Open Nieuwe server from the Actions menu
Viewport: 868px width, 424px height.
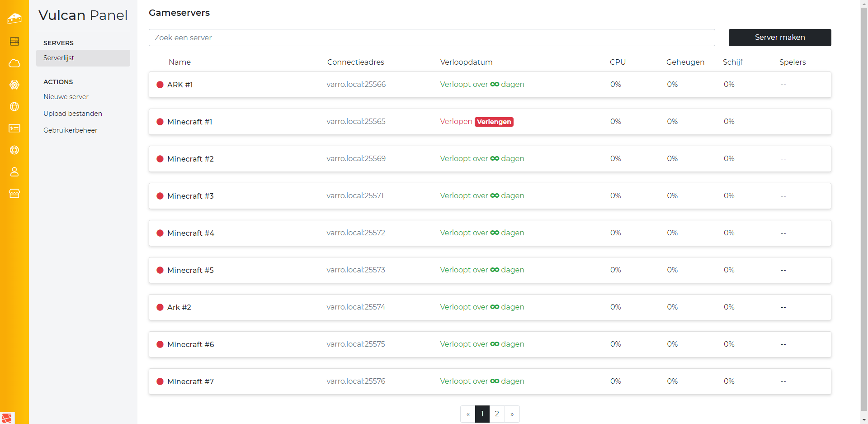click(x=66, y=97)
